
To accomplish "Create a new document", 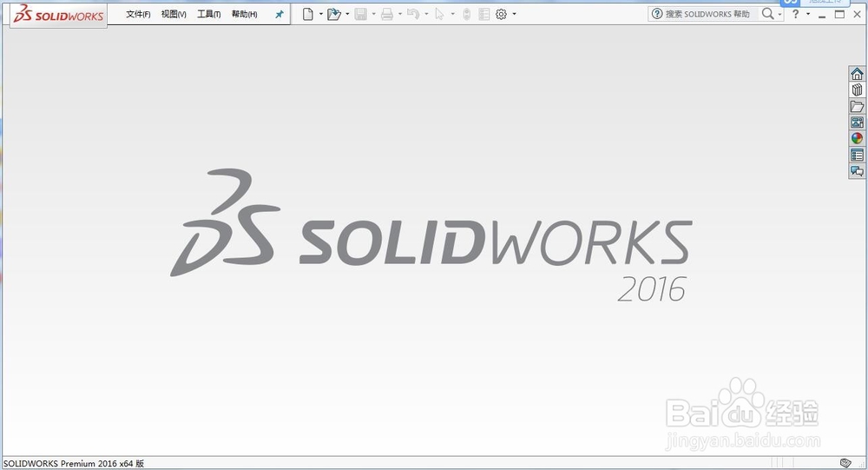I will pyautogui.click(x=308, y=15).
